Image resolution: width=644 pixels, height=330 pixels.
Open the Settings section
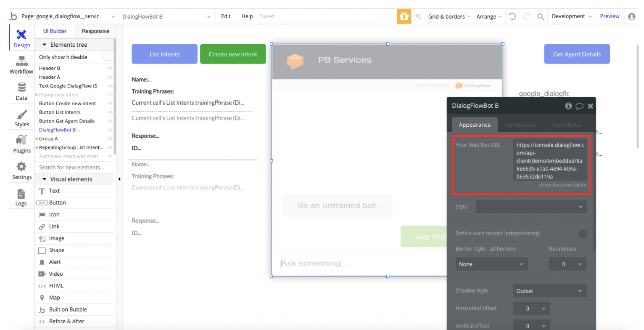coord(21,170)
